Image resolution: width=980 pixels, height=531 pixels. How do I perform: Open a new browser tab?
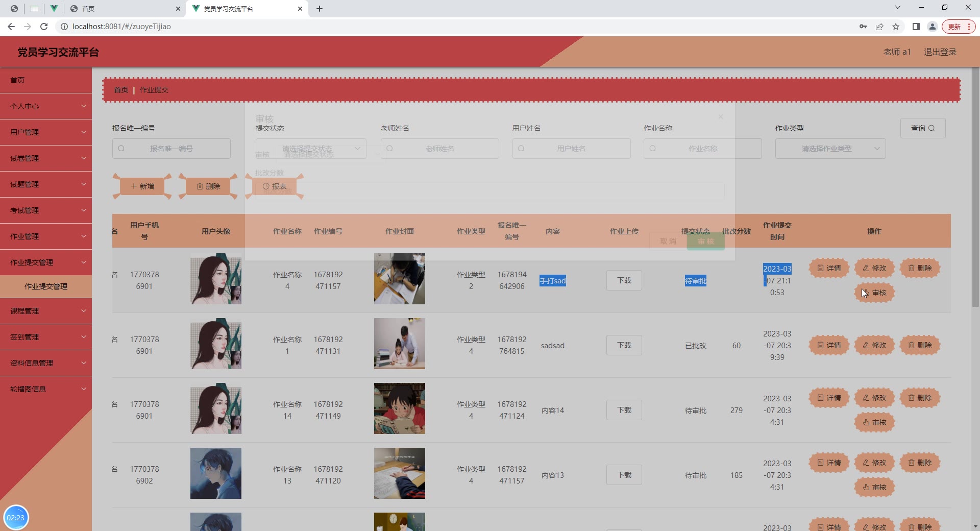pyautogui.click(x=320, y=9)
